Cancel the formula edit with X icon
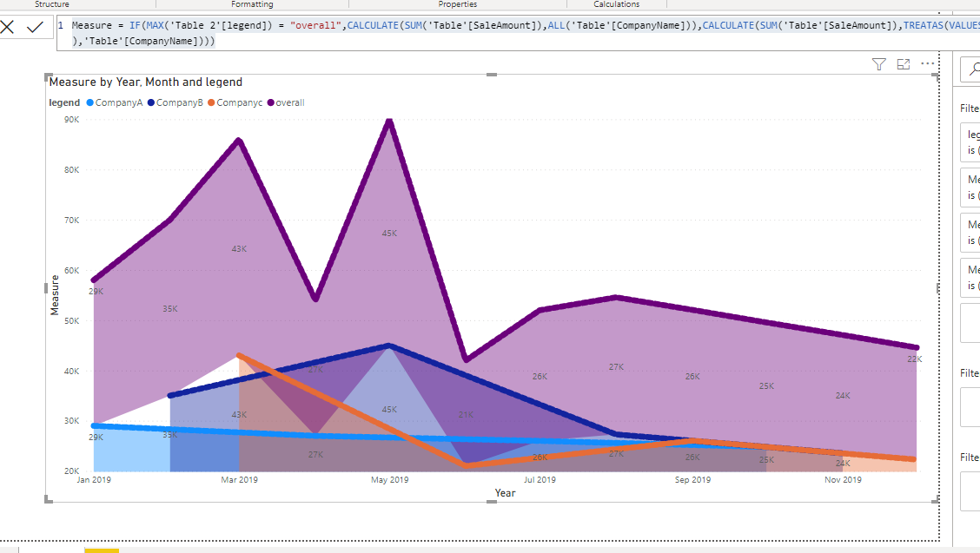980x553 pixels. pyautogui.click(x=8, y=27)
